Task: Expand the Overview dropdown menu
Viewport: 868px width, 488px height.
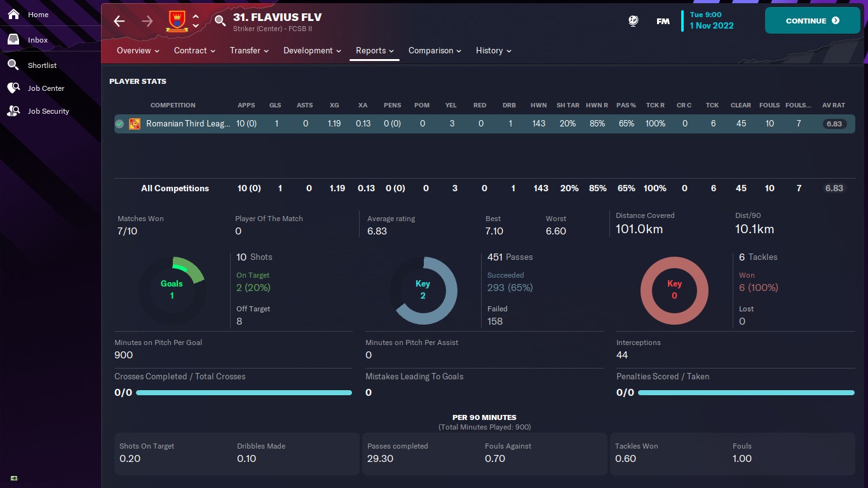Action: point(138,51)
